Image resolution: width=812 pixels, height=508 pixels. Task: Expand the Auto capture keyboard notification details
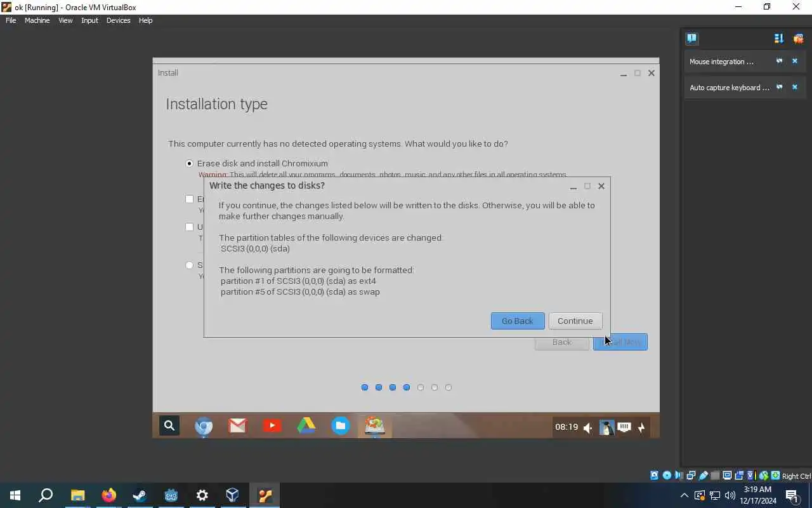(779, 88)
